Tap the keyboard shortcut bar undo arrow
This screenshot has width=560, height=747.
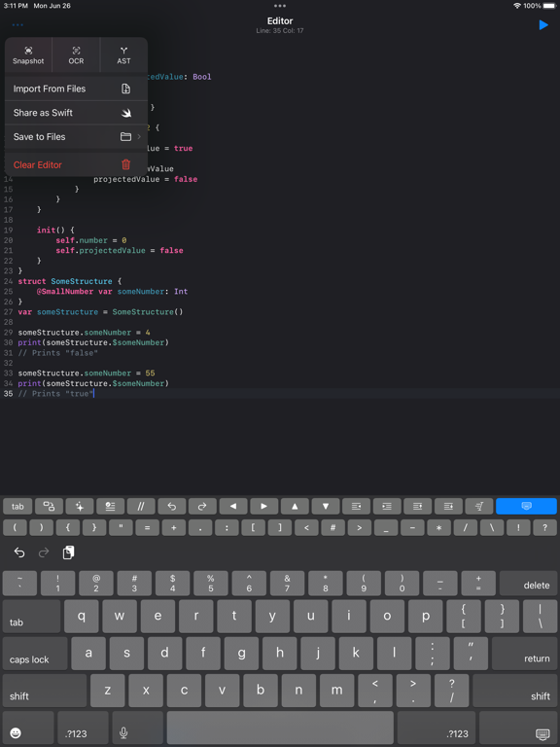point(19,552)
